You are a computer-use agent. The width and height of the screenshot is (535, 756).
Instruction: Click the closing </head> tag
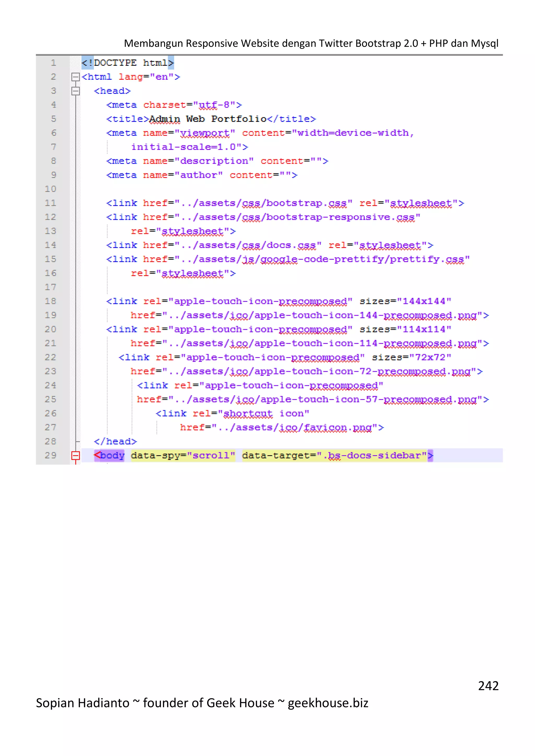point(115,441)
